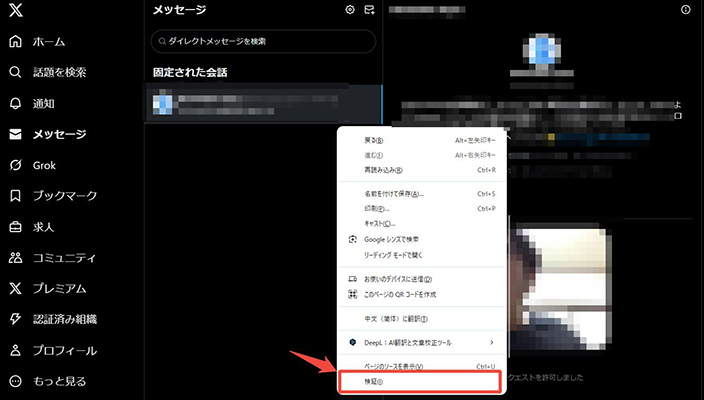Open verified organizations lightning icon
The image size is (704, 400).
(15, 319)
